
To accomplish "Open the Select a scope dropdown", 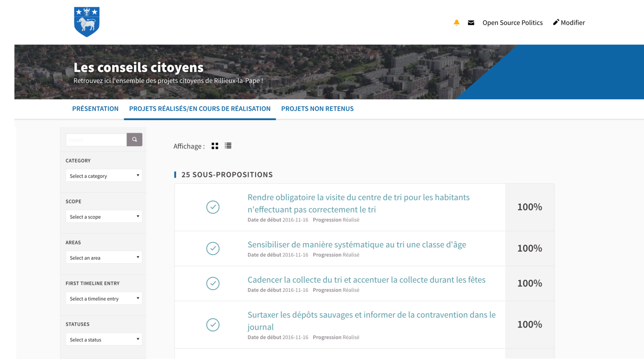I will [x=104, y=217].
